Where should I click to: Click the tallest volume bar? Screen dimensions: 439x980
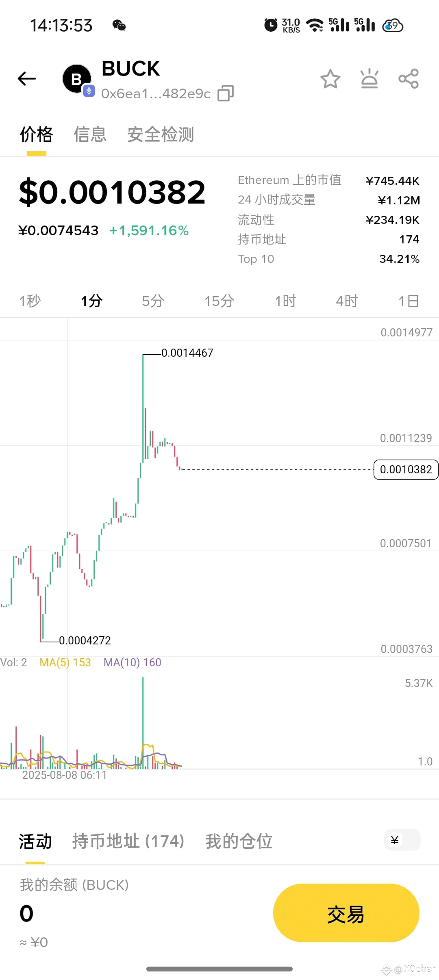click(143, 723)
